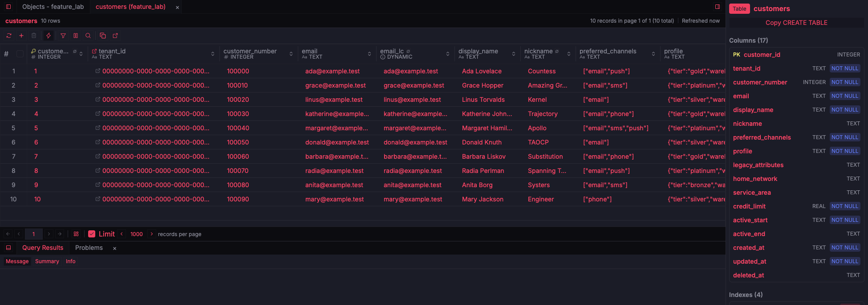868x305 pixels.
Task: Click the grid view icon near Limit
Action: [76, 234]
